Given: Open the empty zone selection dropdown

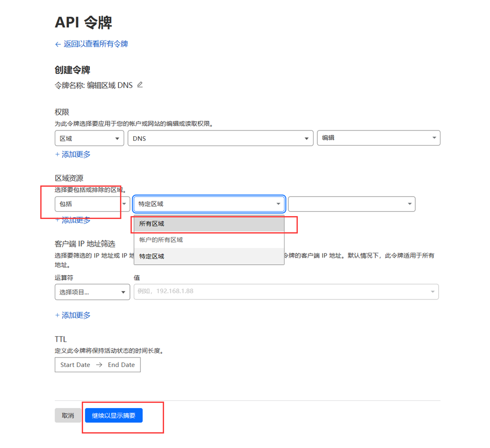Looking at the screenshot, I should 351,204.
